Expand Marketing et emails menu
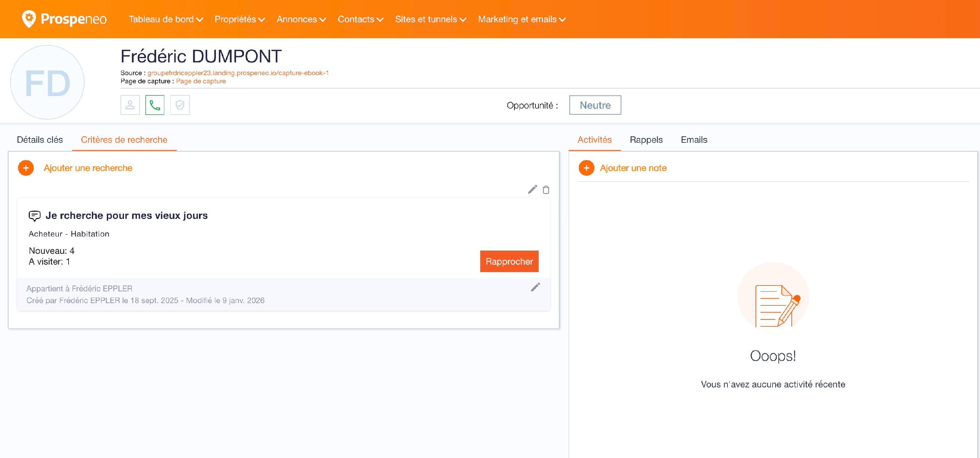Screen dimensions: 980x458 522,19
